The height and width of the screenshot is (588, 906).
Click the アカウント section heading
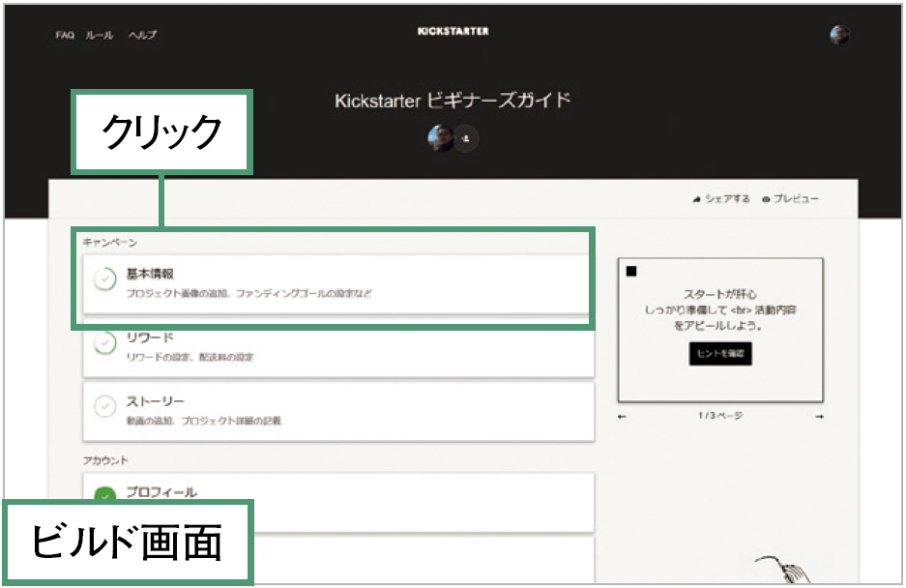105,460
